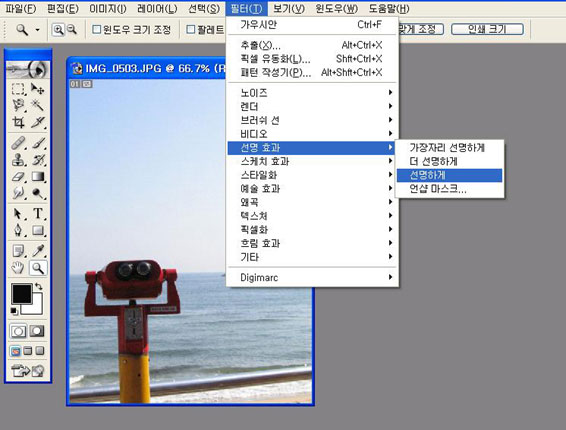The height and width of the screenshot is (430, 566).
Task: Click the 인쇄 크기 button
Action: tap(487, 29)
